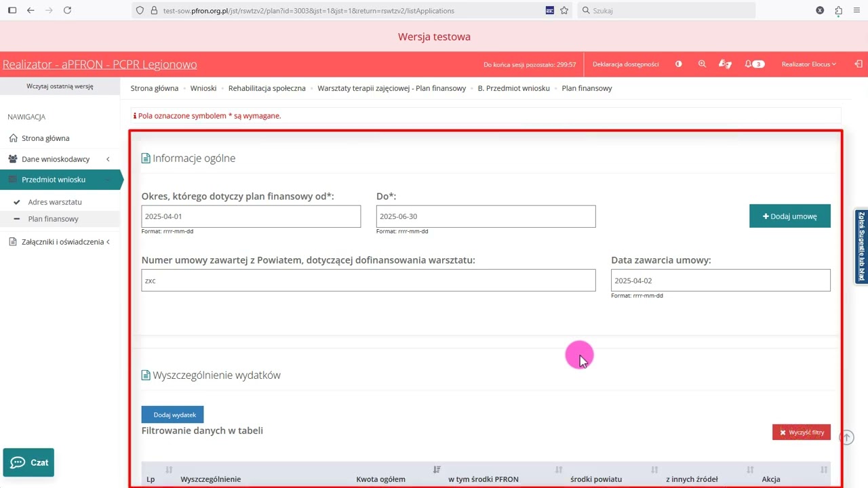Open sign language interpreter icon
Image resolution: width=868 pixels, height=488 pixels.
[x=725, y=64]
